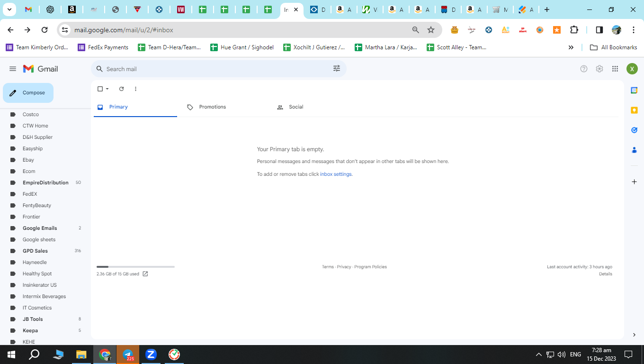Expand the select options dropdown arrow
644x364 pixels.
(x=107, y=89)
